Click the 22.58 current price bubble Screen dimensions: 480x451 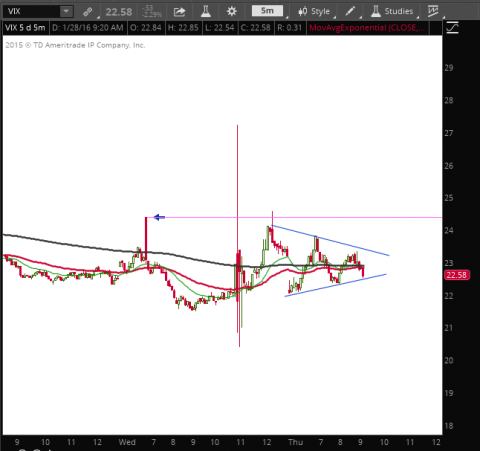pos(457,275)
